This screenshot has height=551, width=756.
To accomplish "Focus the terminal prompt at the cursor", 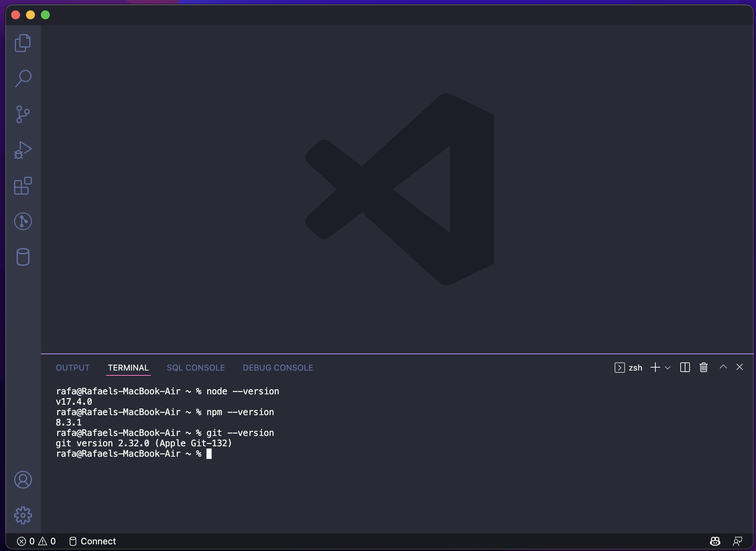I will tap(209, 454).
